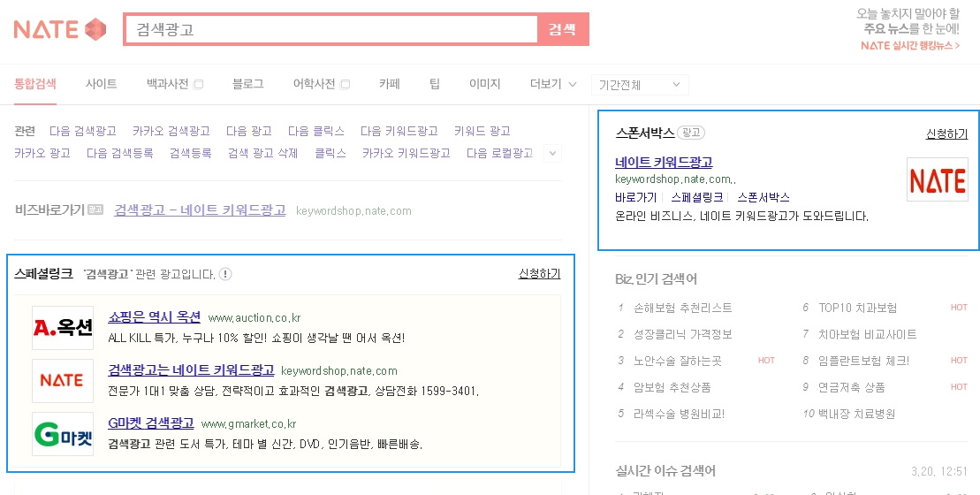980x495 pixels.
Task: Click the 검색 search button
Action: click(563, 29)
